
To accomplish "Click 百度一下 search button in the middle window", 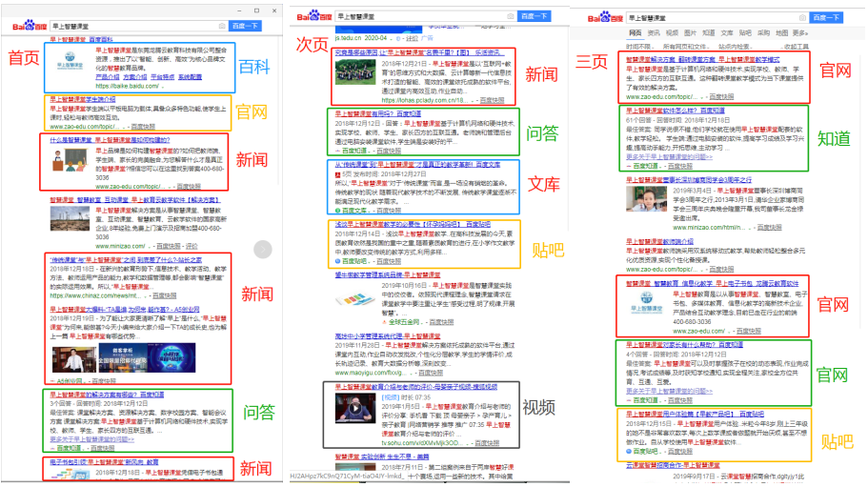I will (x=534, y=16).
